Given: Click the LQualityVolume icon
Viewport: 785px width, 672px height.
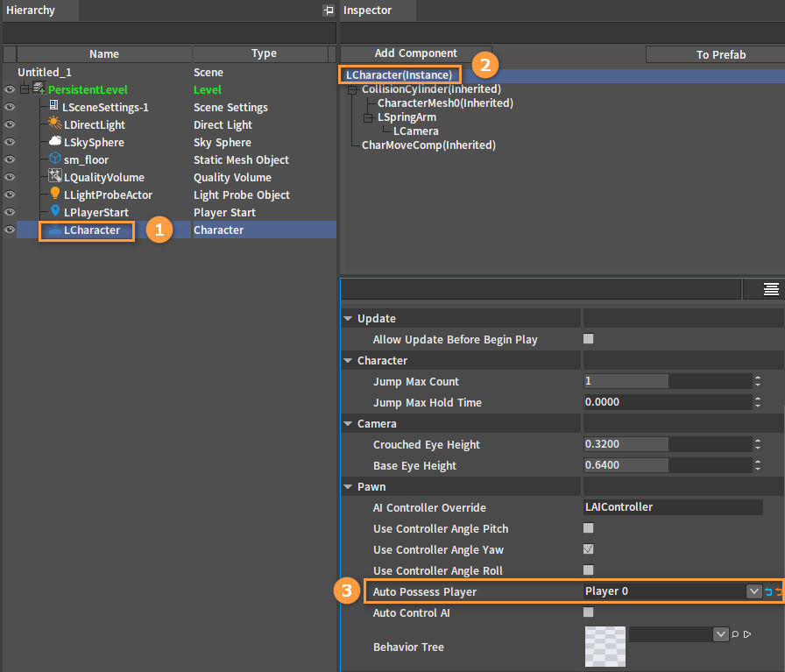Looking at the screenshot, I should pyautogui.click(x=54, y=176).
